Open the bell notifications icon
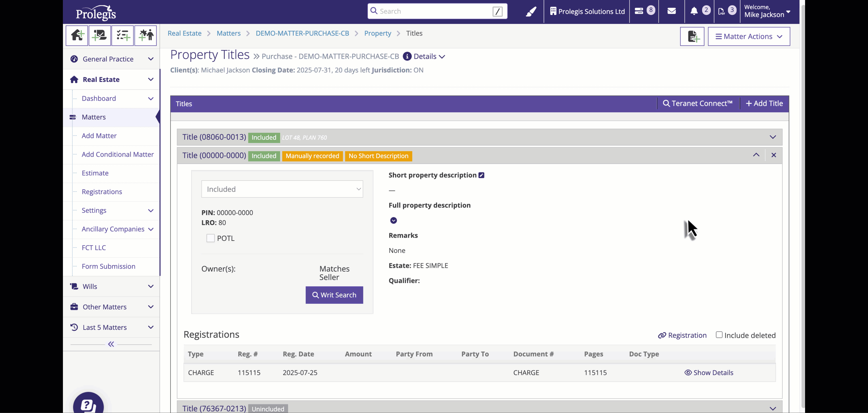This screenshot has height=413, width=868. point(694,11)
